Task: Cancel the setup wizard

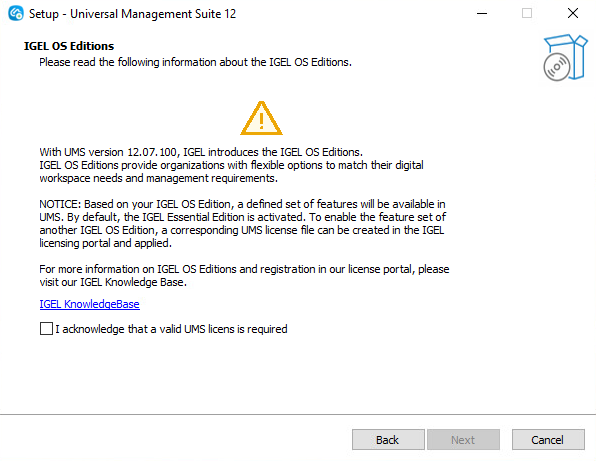Action: coord(548,440)
